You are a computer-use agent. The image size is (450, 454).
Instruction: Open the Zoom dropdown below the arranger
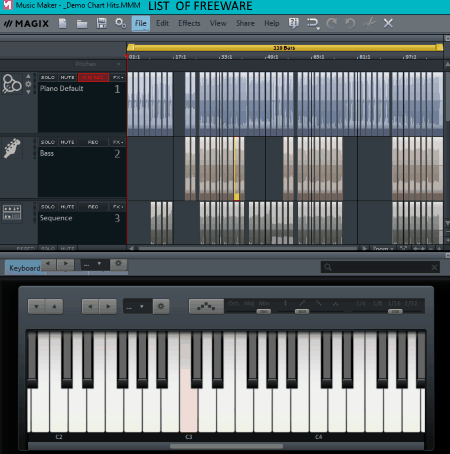tap(383, 249)
